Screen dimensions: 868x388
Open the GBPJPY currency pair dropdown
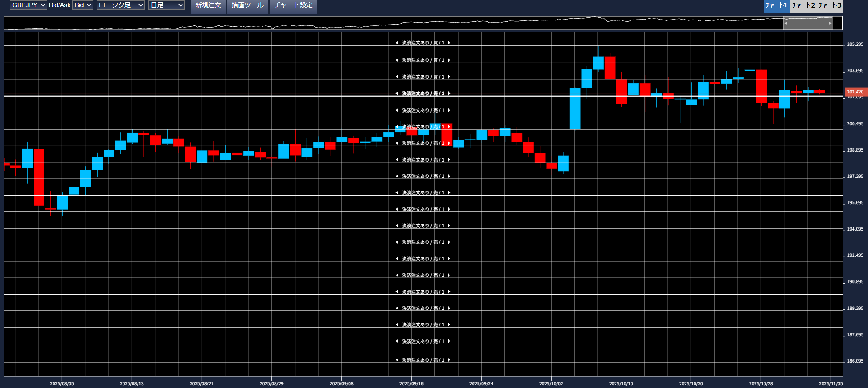28,5
